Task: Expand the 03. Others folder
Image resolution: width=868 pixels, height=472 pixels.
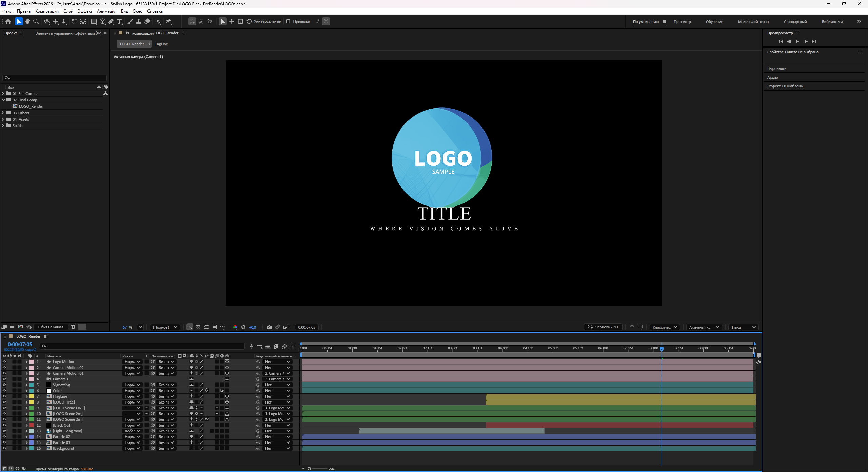Action: point(3,113)
